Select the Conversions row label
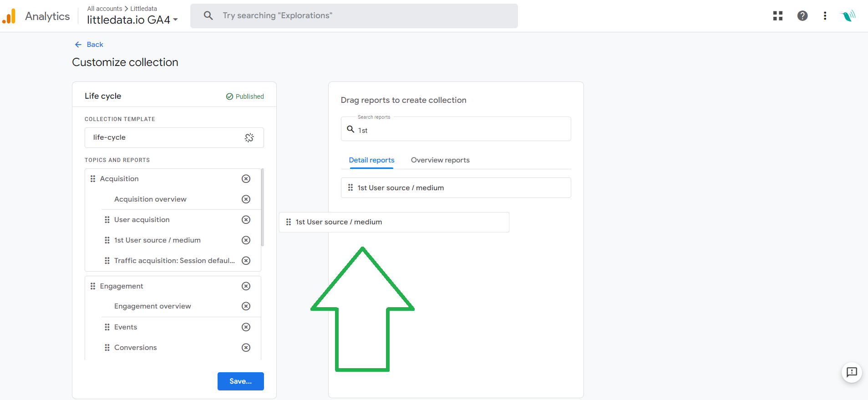 click(x=136, y=348)
